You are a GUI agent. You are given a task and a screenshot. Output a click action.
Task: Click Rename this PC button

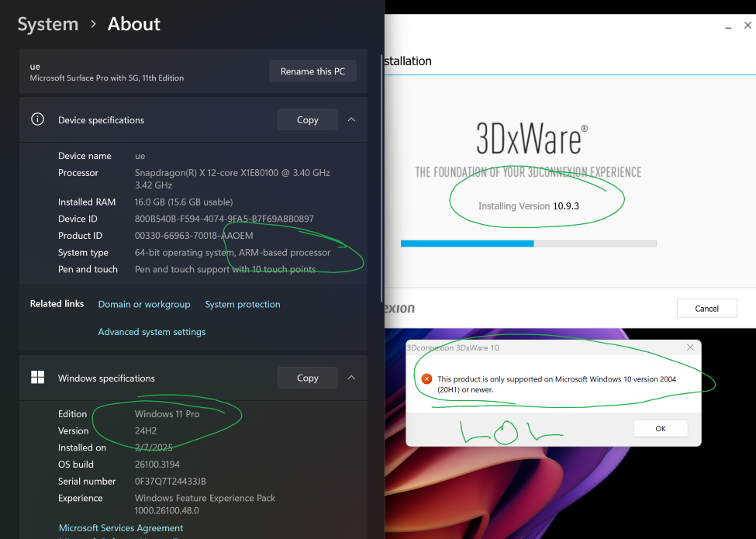click(x=313, y=71)
